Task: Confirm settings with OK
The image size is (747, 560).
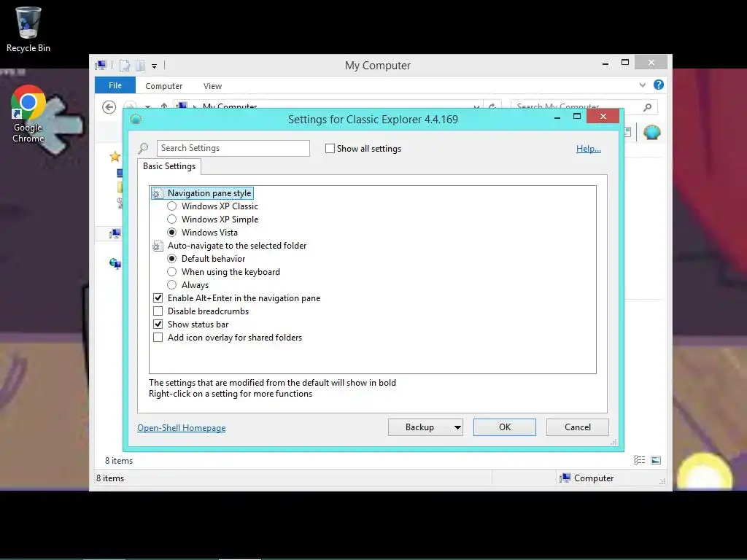Action: 505,427
